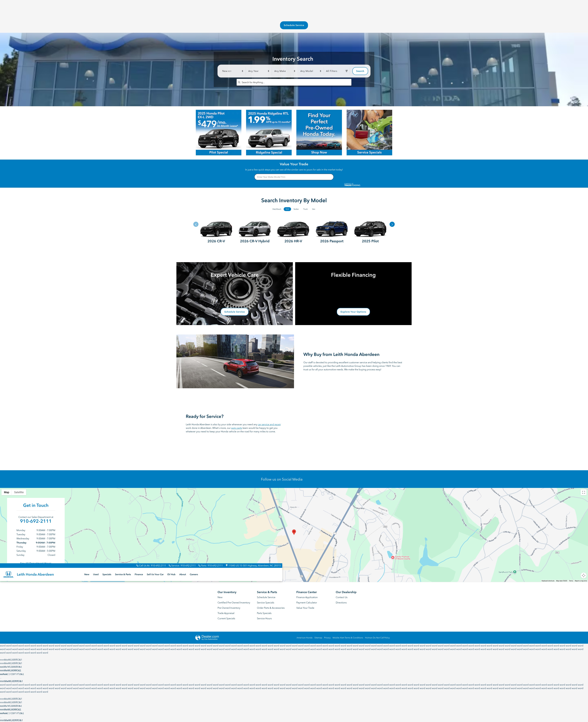The image size is (588, 722).
Task: Click the phone icon beside Parts number
Action: coord(199,565)
